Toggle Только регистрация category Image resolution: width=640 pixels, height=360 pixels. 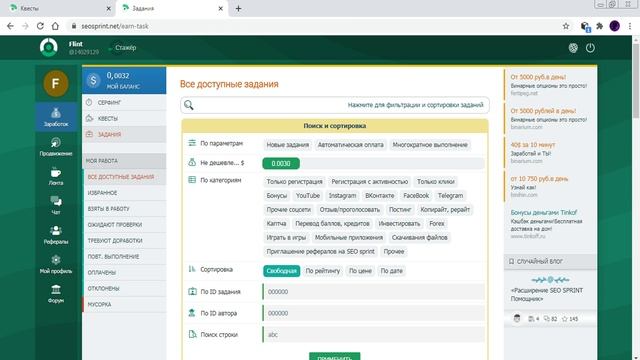[294, 182]
